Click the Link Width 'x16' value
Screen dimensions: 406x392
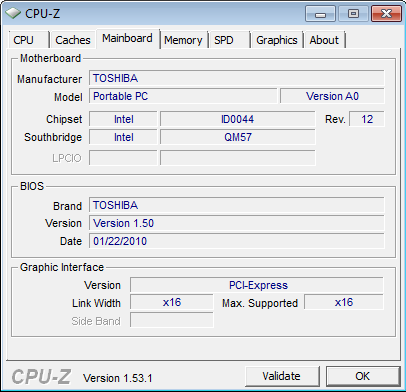(172, 303)
